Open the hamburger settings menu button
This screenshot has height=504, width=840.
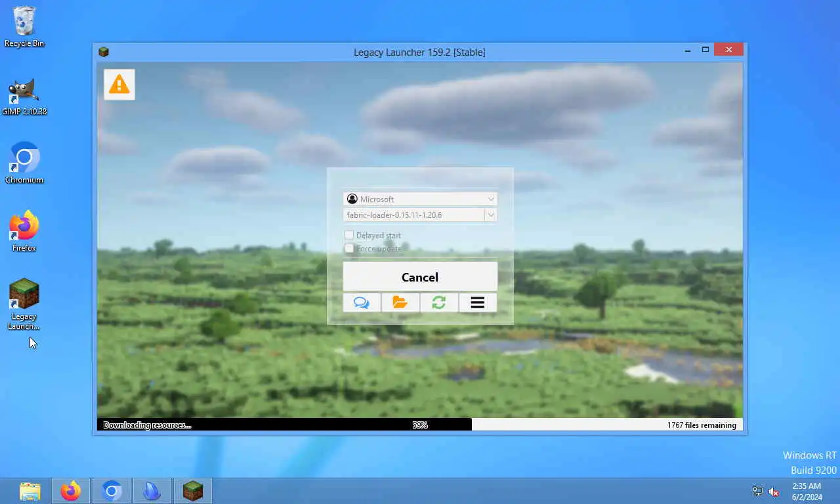[x=478, y=303]
